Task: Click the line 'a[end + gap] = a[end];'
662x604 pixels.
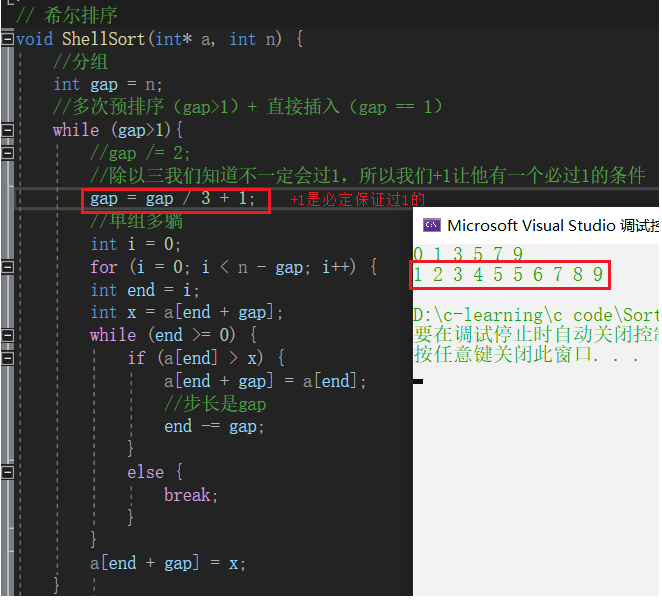Action: pos(265,381)
